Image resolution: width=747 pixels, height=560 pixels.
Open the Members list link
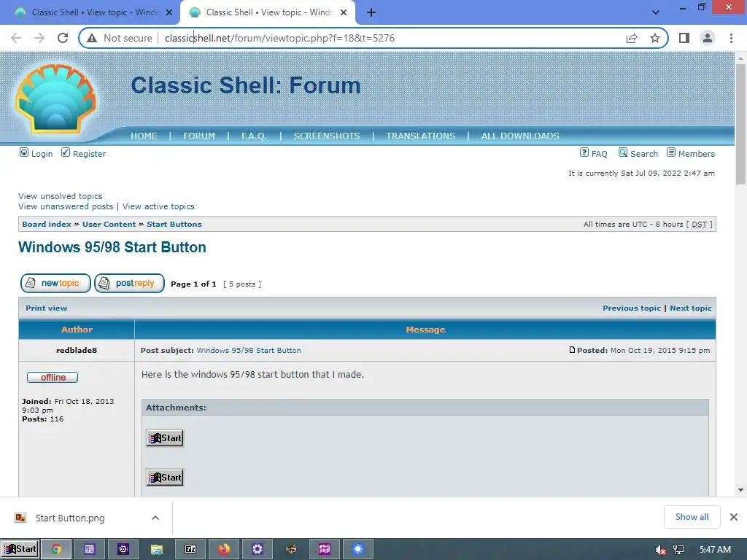691,153
